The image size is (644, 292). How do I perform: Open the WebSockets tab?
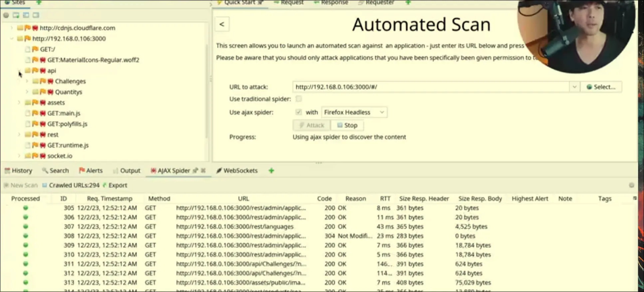click(x=237, y=170)
